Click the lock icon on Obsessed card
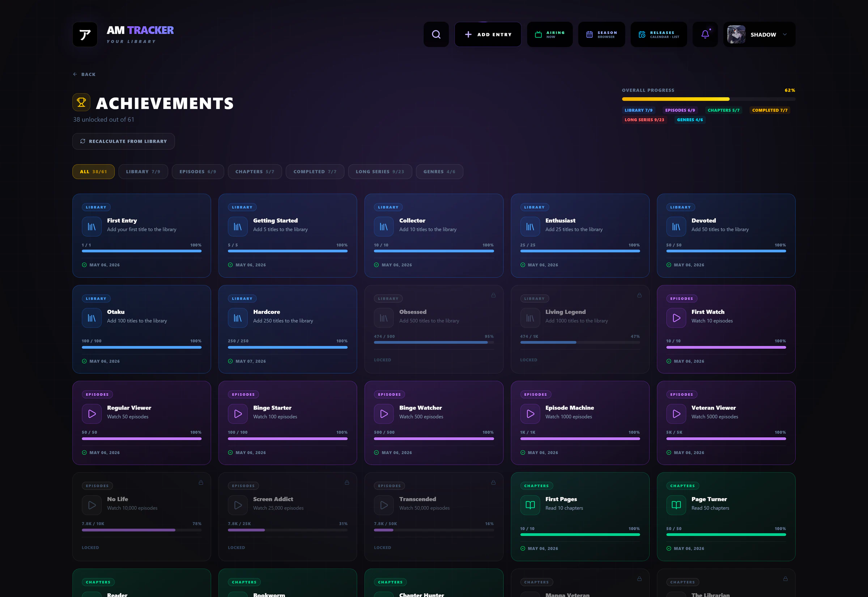The image size is (868, 597). point(493,295)
